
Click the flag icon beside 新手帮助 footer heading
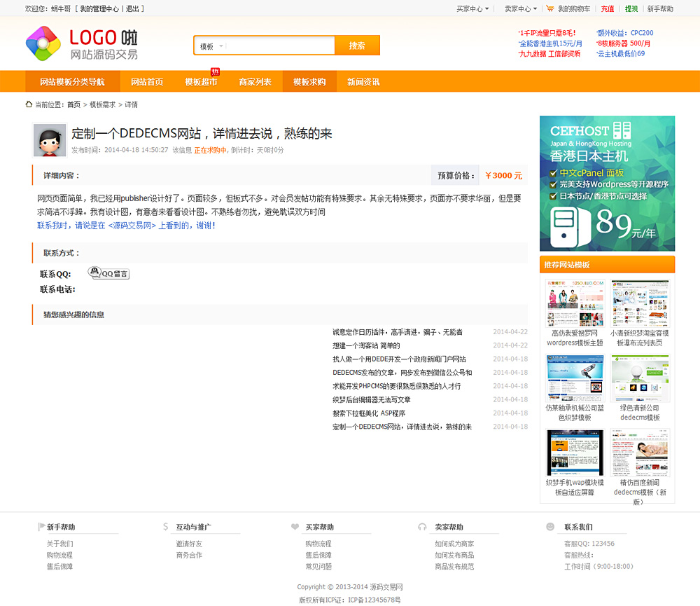[x=41, y=527]
